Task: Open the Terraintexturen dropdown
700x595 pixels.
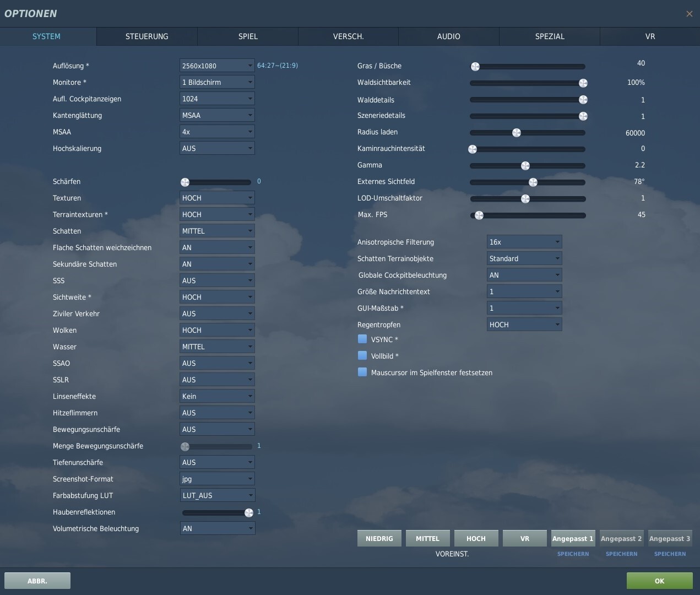Action: [217, 214]
